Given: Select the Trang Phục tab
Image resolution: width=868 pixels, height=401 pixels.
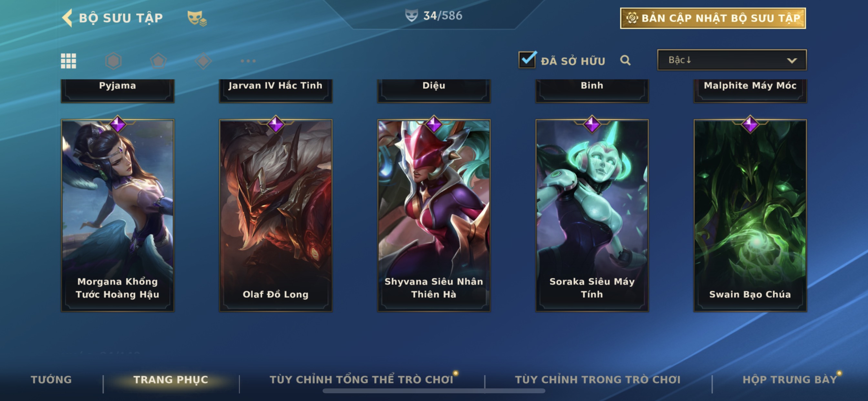Looking at the screenshot, I should tap(171, 379).
